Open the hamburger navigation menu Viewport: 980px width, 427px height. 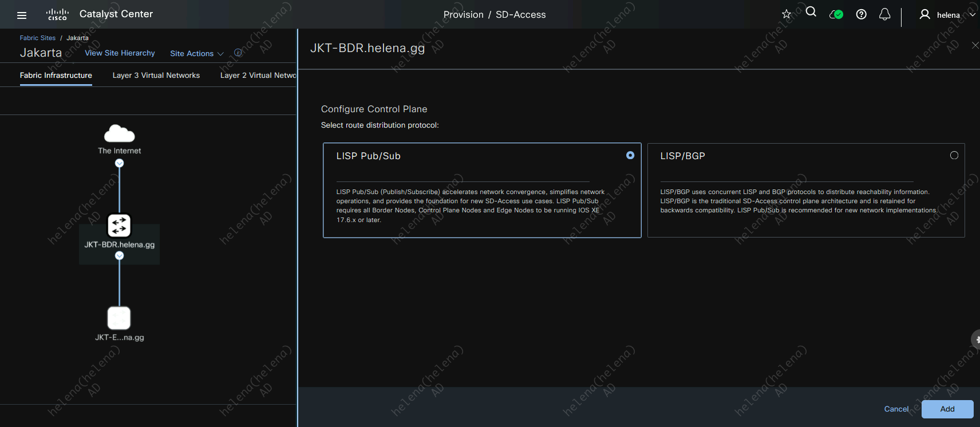22,15
